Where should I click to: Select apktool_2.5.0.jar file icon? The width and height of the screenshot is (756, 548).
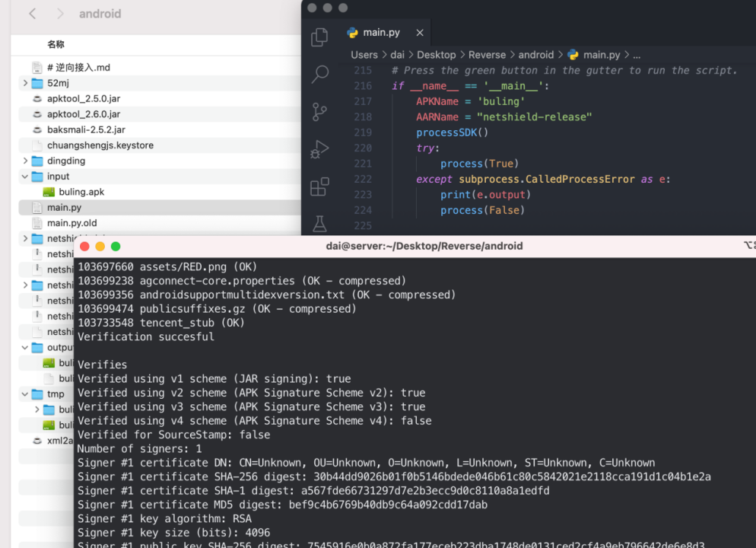(37, 99)
